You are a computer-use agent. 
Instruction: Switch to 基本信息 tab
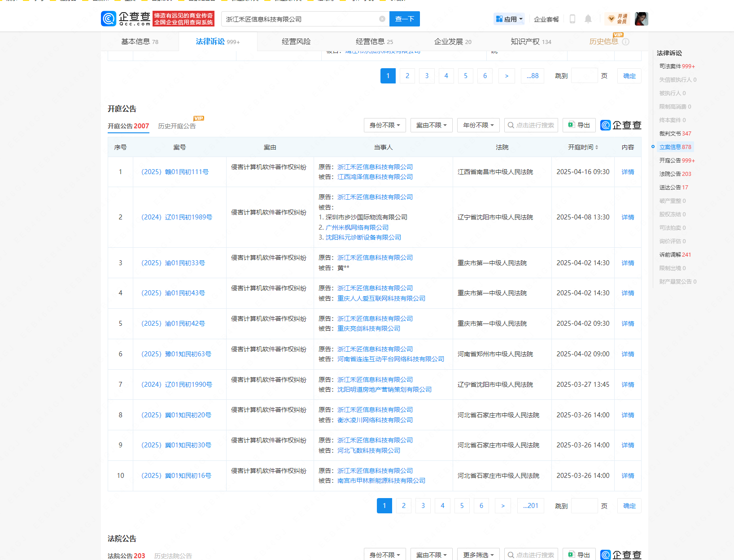coord(140,42)
